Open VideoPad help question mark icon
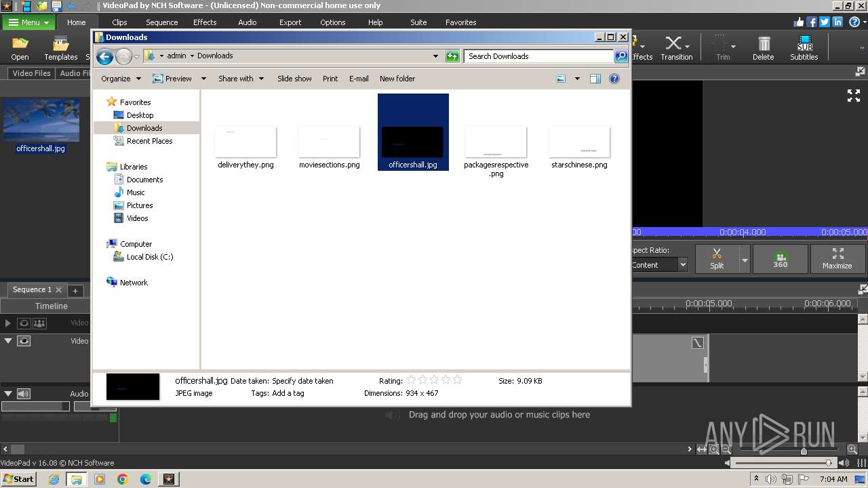 click(x=854, y=22)
